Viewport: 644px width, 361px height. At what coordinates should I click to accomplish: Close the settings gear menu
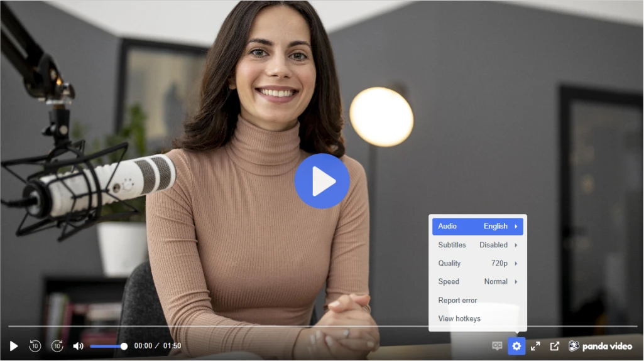516,346
